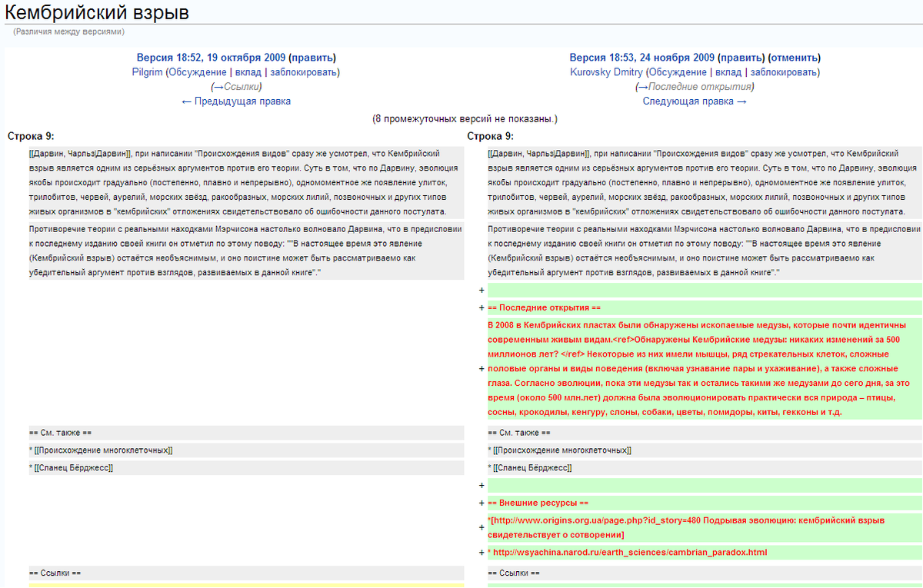View Pilgrim's 'вклад' contributions
This screenshot has height=588, width=923.
pyautogui.click(x=248, y=72)
